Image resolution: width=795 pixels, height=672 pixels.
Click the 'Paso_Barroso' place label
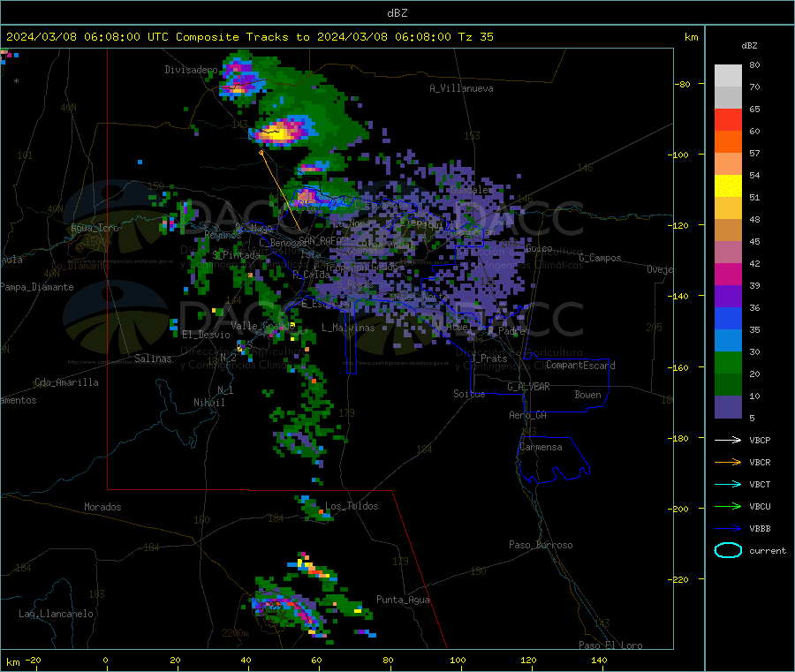click(541, 545)
